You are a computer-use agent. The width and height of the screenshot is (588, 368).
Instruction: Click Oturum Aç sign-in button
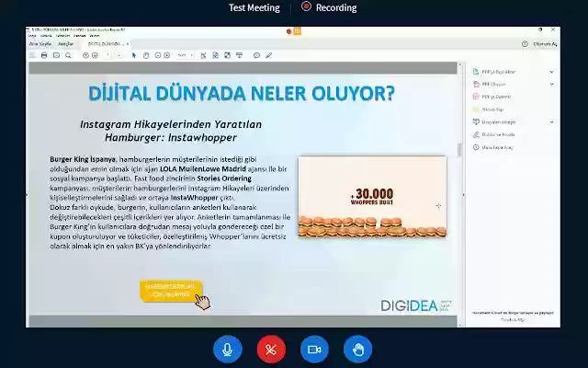(545, 44)
